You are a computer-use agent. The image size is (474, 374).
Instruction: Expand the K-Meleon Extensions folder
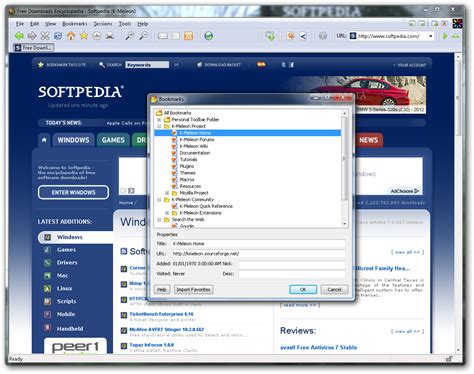point(167,213)
